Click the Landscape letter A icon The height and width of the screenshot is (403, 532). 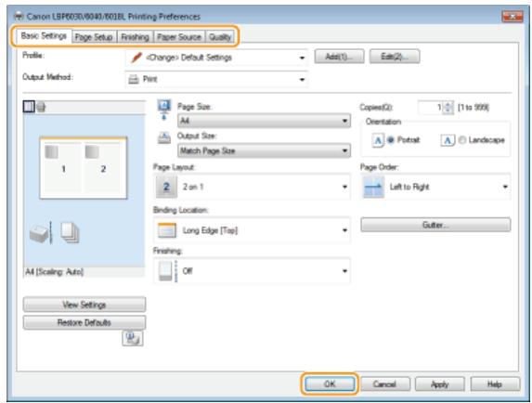coord(448,140)
